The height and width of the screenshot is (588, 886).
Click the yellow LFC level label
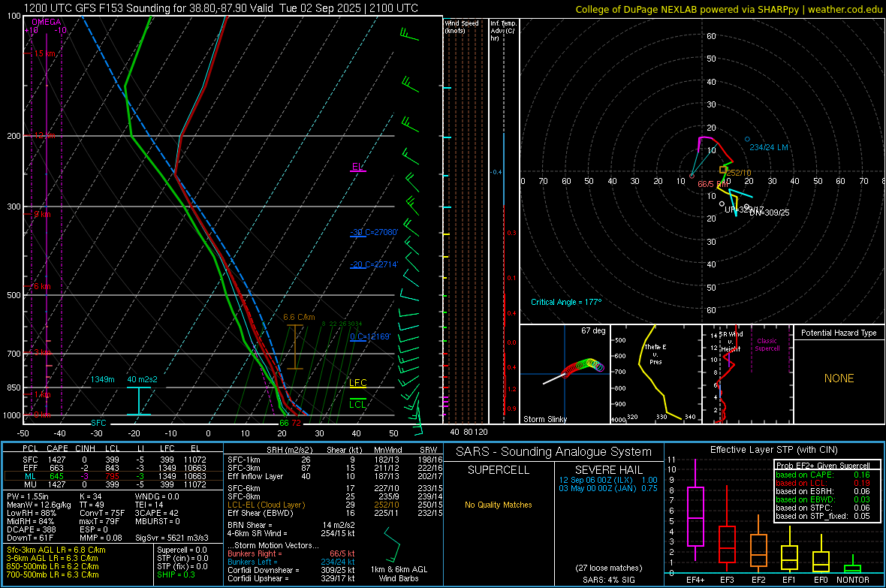[x=357, y=383]
